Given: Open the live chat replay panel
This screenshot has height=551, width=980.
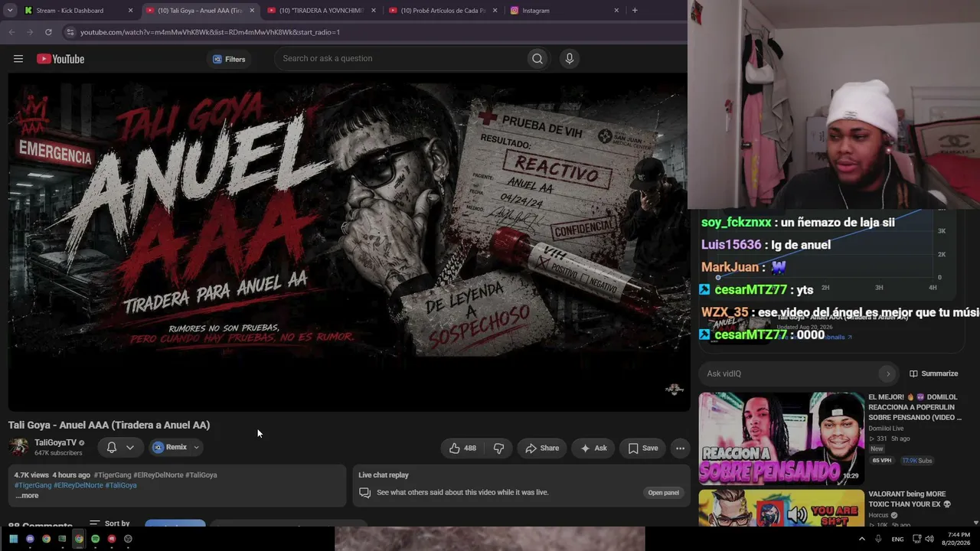Looking at the screenshot, I should [x=664, y=493].
